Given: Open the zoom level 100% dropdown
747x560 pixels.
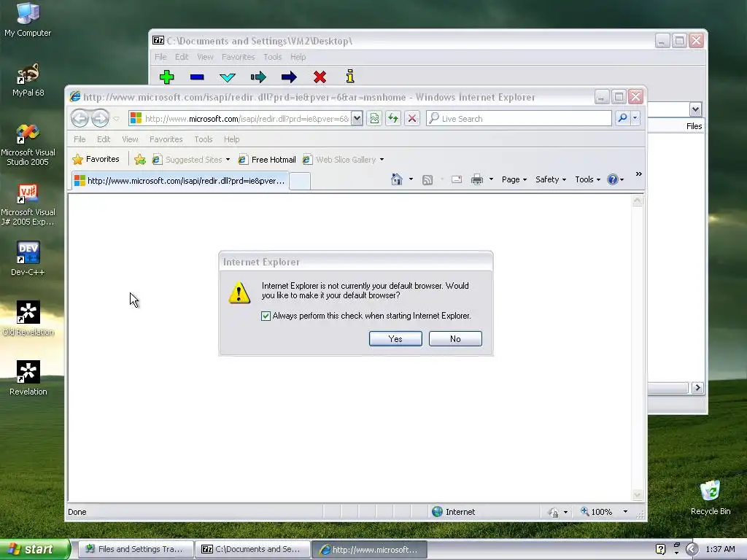Looking at the screenshot, I should 625,512.
